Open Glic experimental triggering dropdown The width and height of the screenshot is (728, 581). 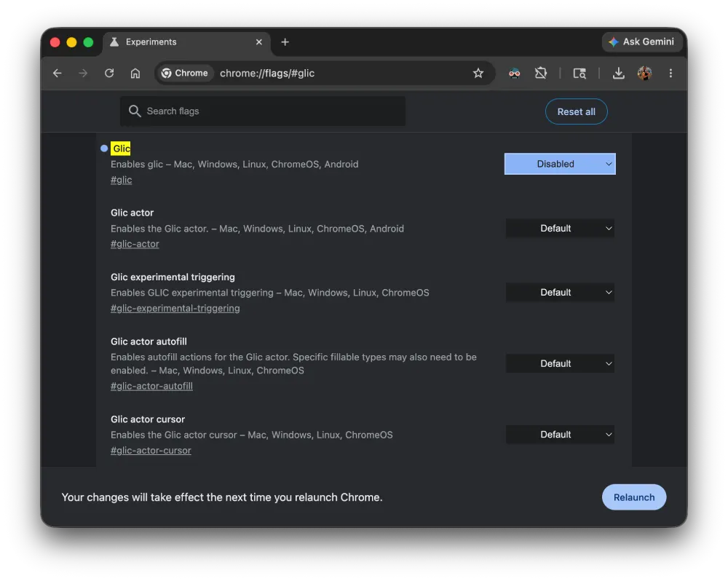[560, 293]
